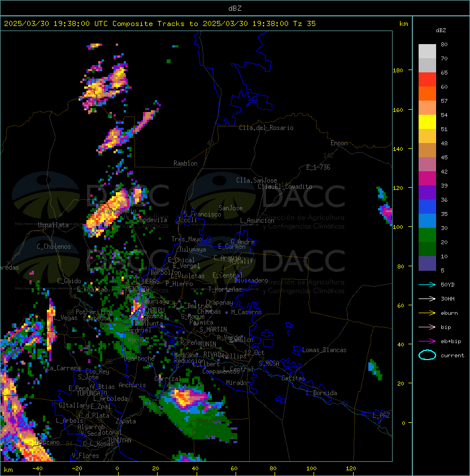Click the magenta eb+bip arrow
Screen dimensions: 470x476
tap(427, 341)
